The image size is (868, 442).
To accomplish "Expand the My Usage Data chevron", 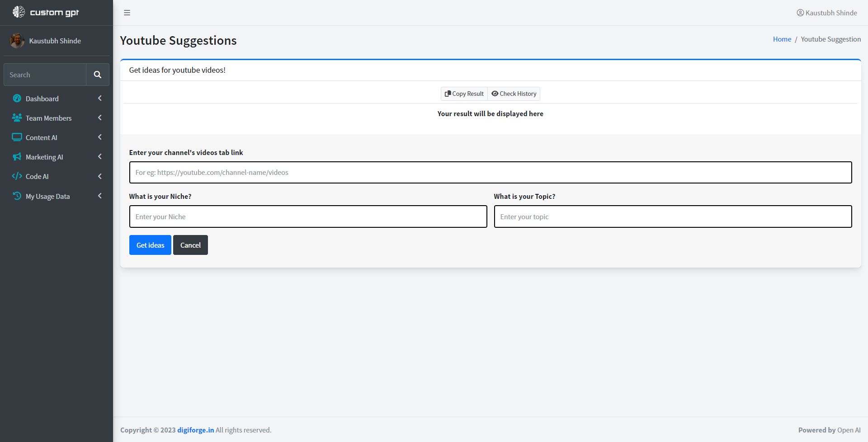I will [99, 196].
